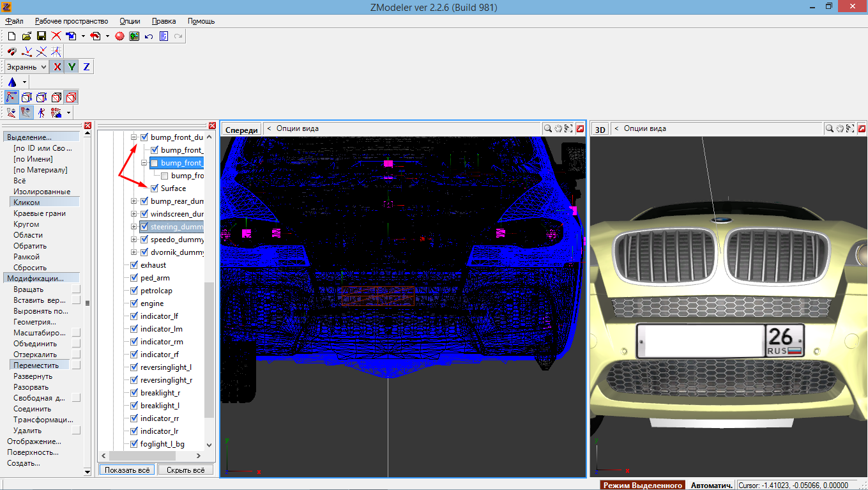Uncheck the exhaust object visibility checkbox
The width and height of the screenshot is (868, 490).
[134, 265]
